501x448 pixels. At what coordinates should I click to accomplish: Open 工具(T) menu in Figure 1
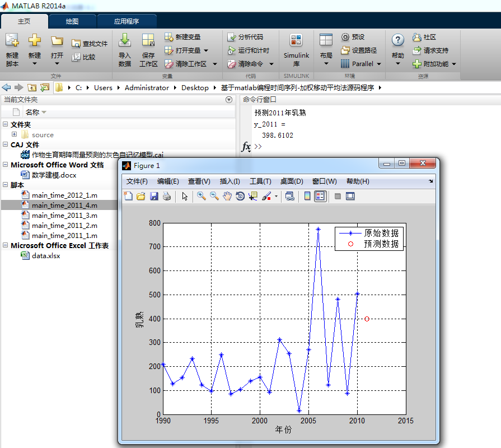coord(260,181)
